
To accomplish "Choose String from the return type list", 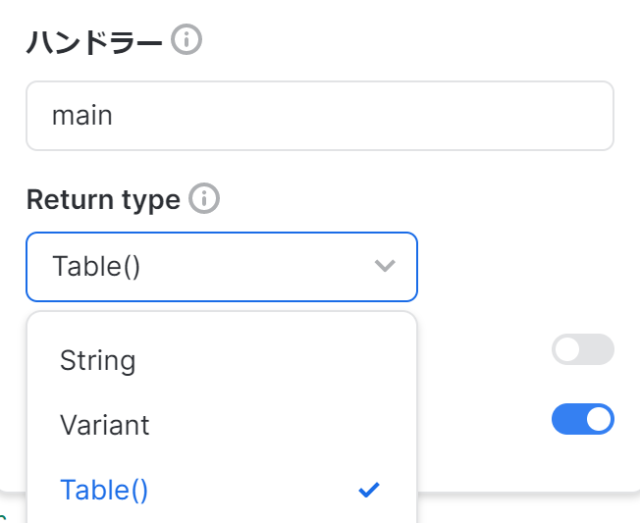I will 98,360.
